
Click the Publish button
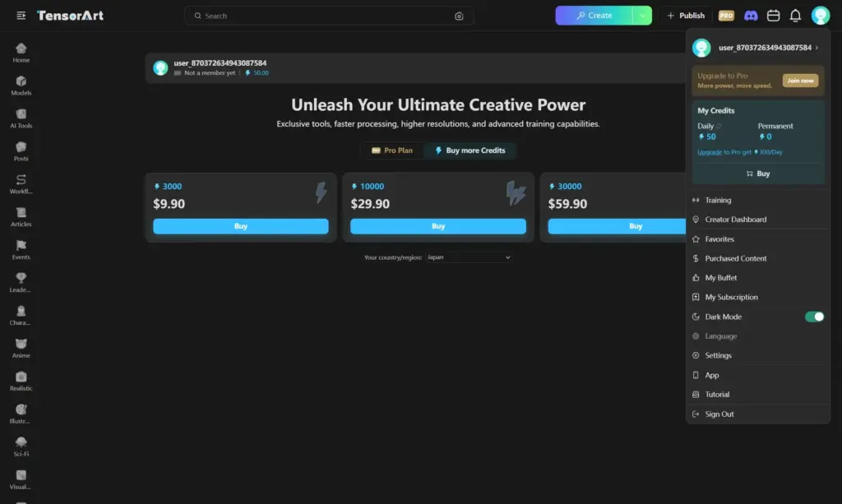(x=686, y=16)
